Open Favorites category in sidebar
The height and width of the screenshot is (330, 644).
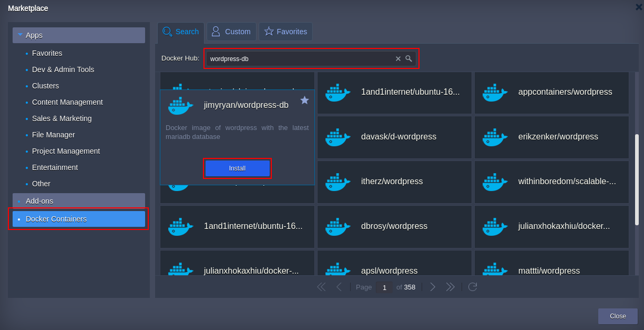point(47,53)
